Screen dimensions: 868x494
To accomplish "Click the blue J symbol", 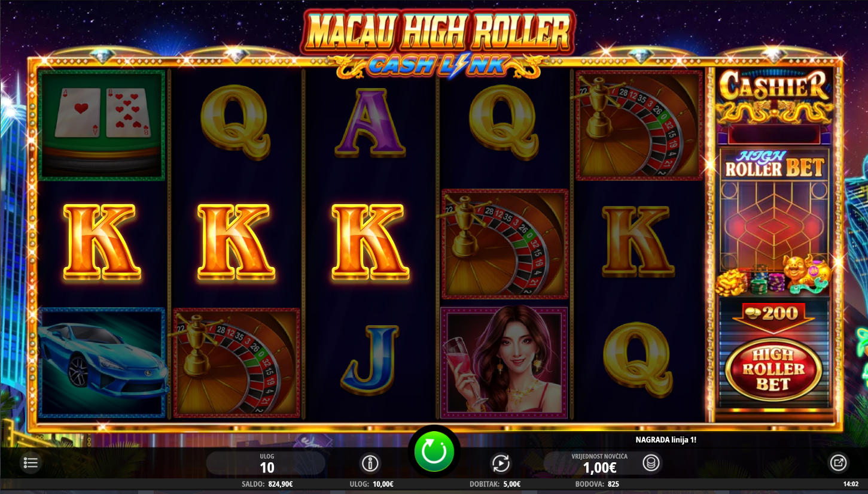I will pos(370,362).
